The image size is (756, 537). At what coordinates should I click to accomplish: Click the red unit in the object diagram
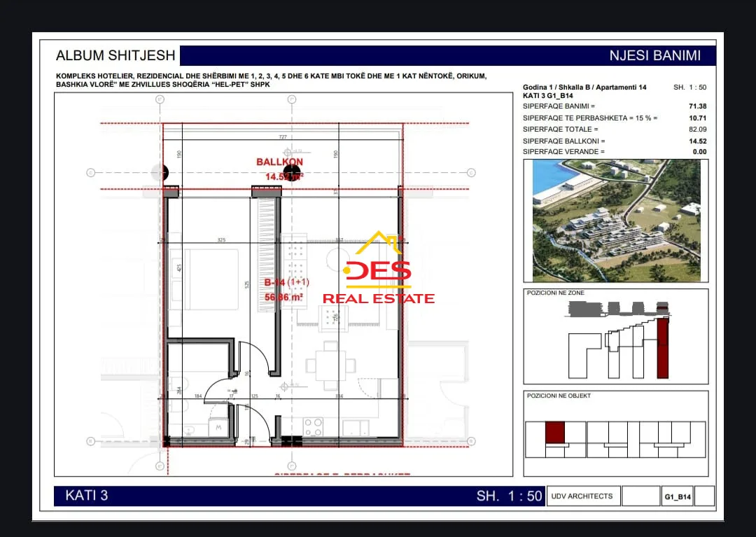click(x=555, y=433)
